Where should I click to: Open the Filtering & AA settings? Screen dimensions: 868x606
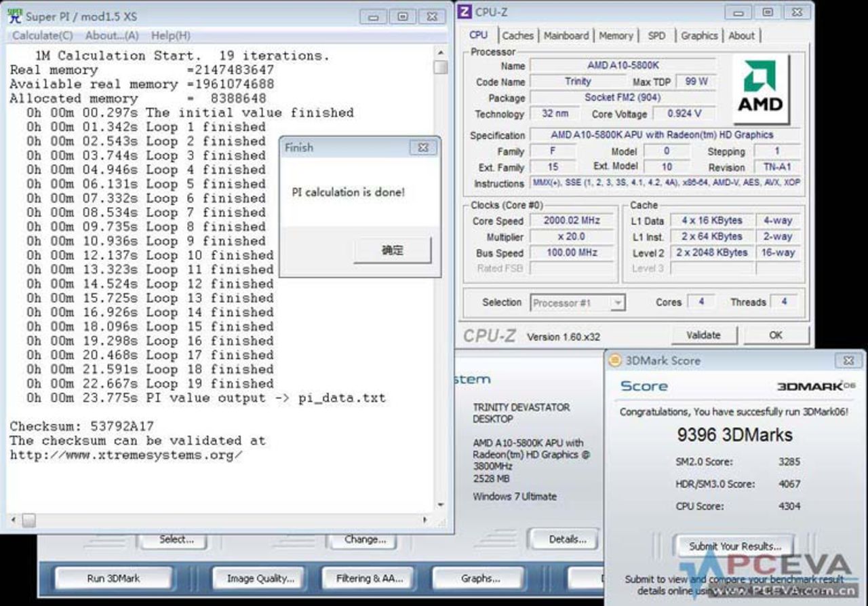pos(368,578)
